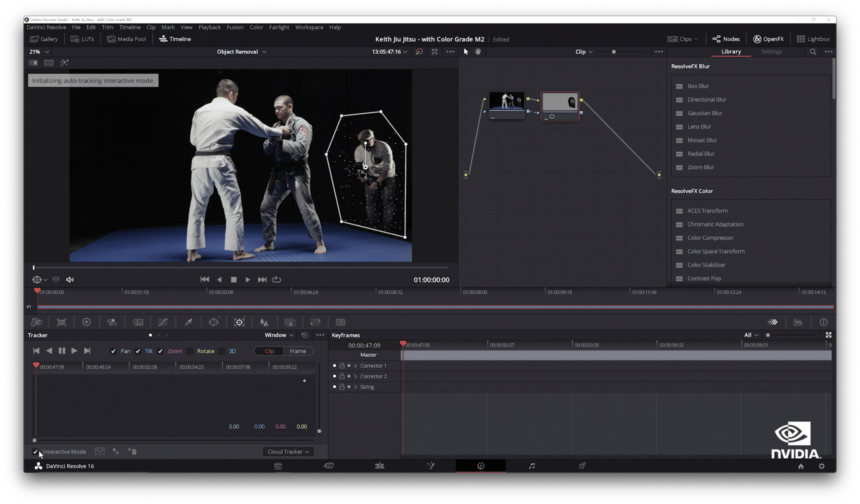Screen dimensions: 860x504
Task: Open the Color Wheels palette icon
Action: [87, 322]
